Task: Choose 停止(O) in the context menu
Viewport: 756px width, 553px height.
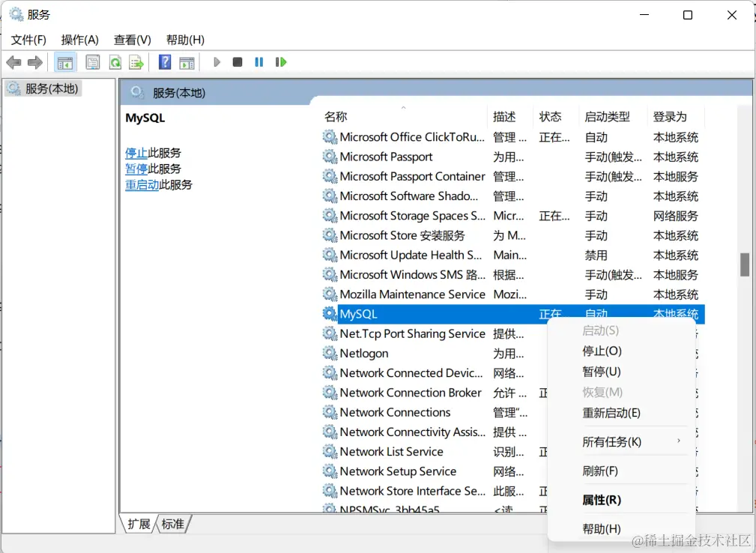Action: point(602,351)
